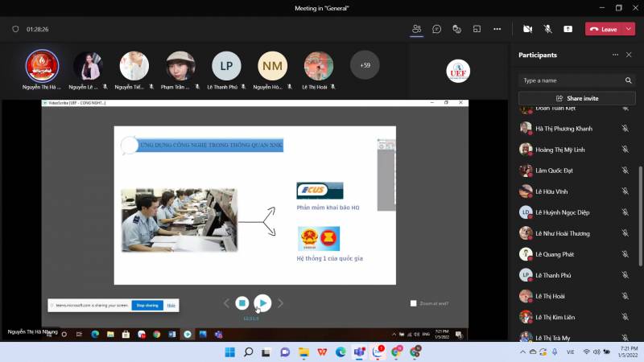Open More actions ellipsis in meeting toolbar
This screenshot has height=362, width=644.
[x=497, y=29]
